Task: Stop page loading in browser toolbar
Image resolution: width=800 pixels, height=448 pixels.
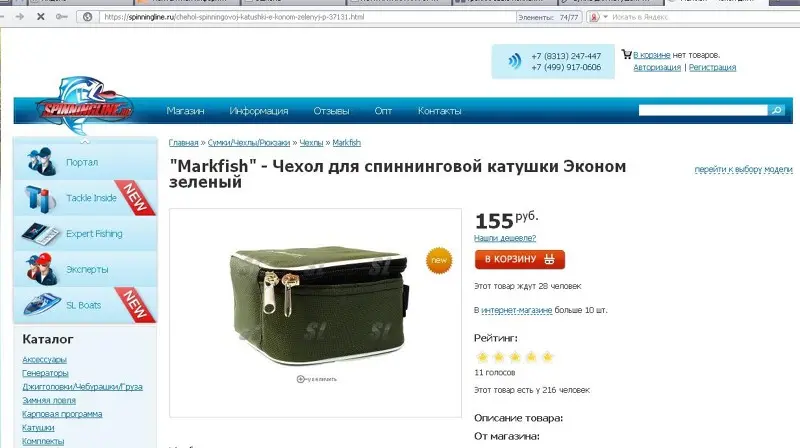Action: pos(40,17)
